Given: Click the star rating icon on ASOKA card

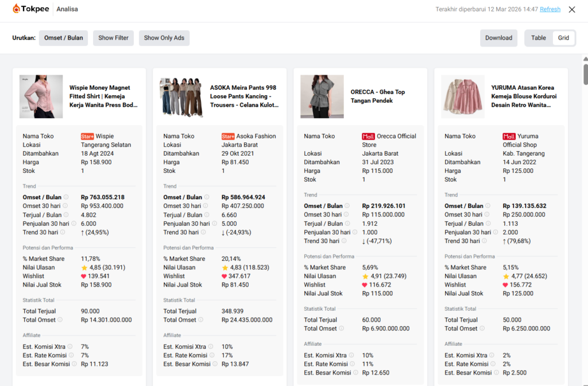Looking at the screenshot, I should (x=225, y=268).
